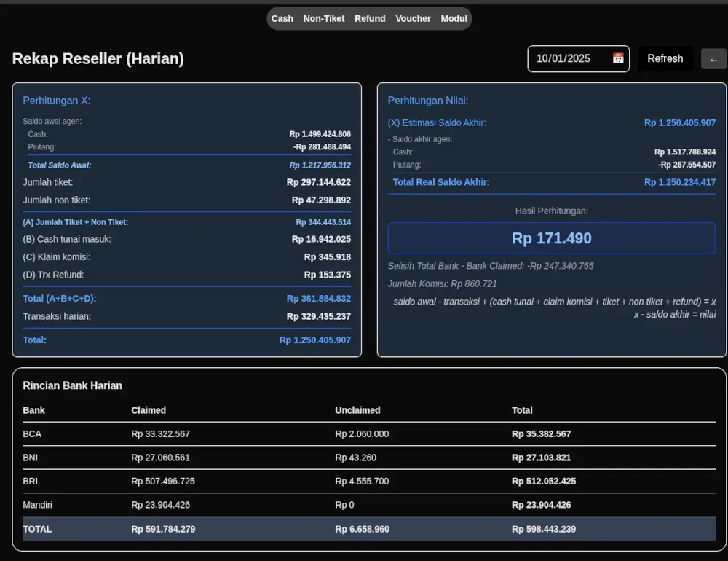Select the Rp 171.490 result box
This screenshot has height=561, width=728.
551,238
